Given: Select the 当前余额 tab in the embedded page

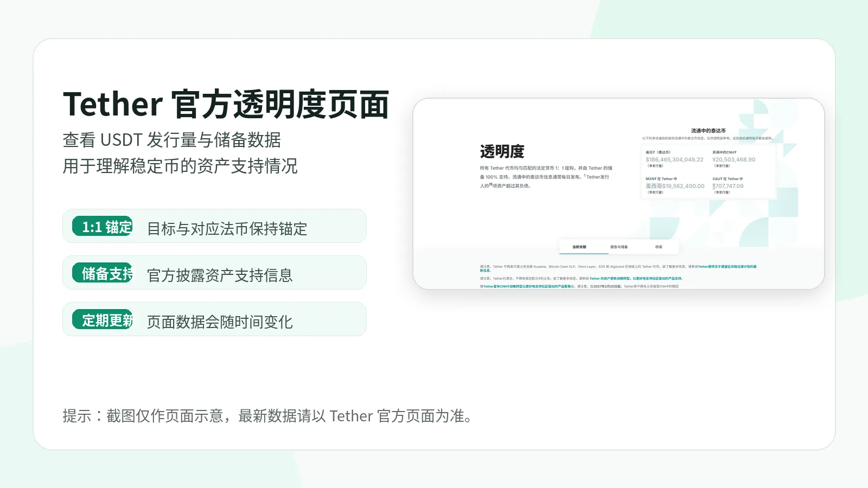Looking at the screenshot, I should tap(579, 247).
